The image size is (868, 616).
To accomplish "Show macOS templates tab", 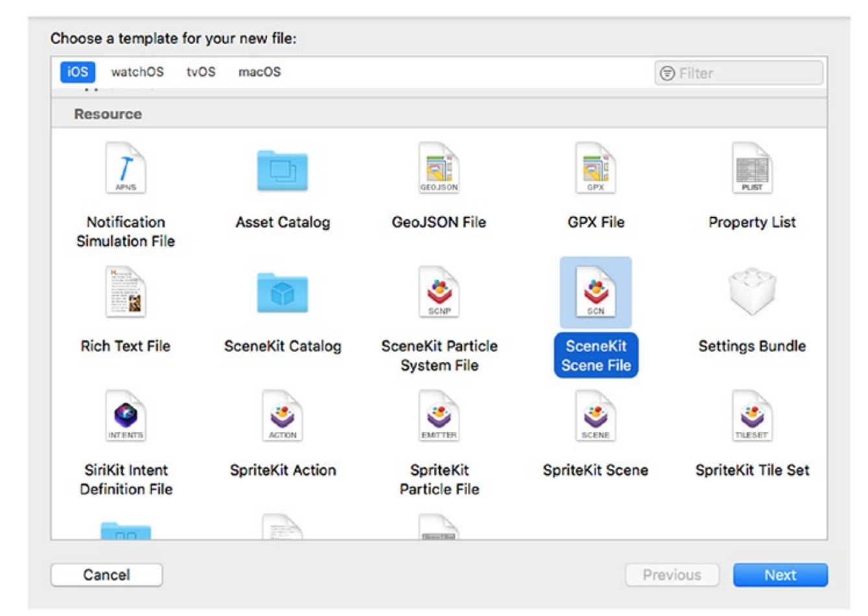I will coord(259,72).
